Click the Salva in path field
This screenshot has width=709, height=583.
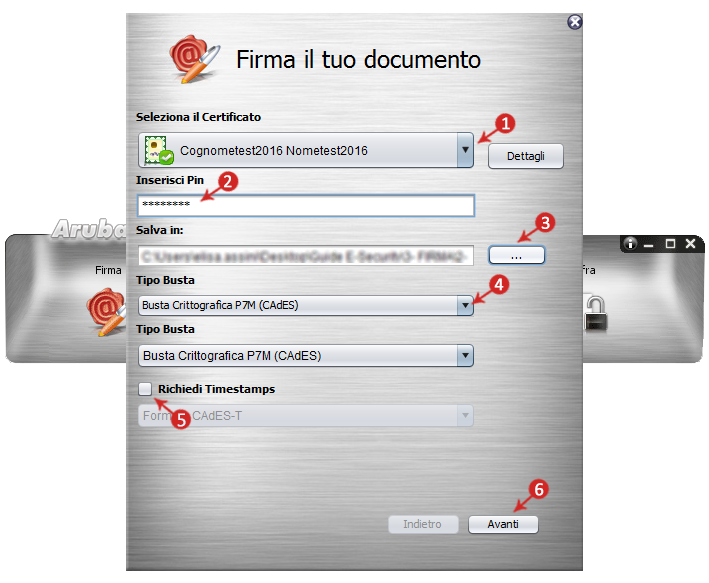coord(306,256)
